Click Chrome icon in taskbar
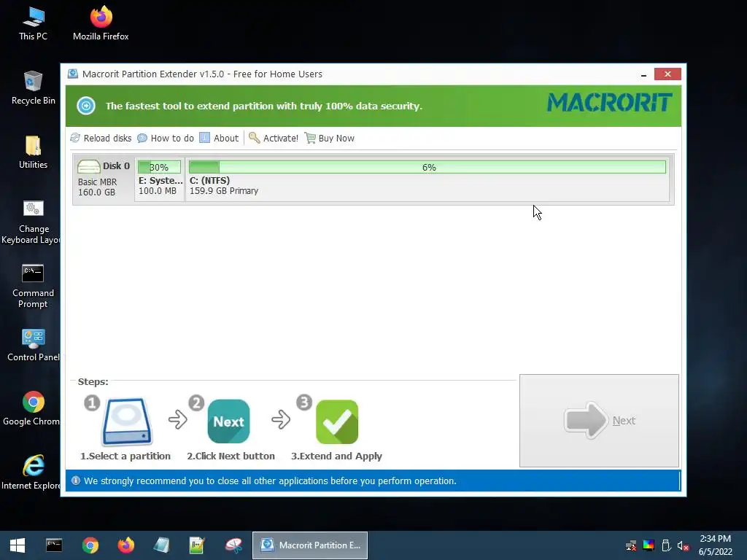The image size is (747, 560). 90,545
